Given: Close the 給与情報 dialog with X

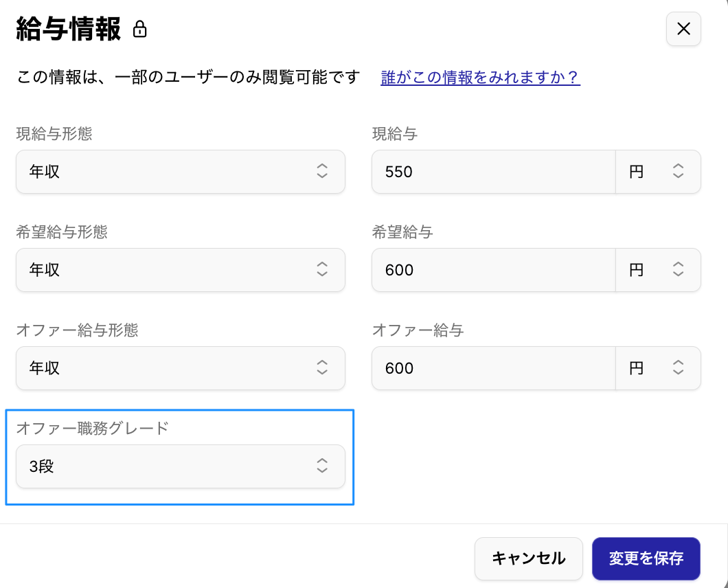Looking at the screenshot, I should tap(683, 29).
